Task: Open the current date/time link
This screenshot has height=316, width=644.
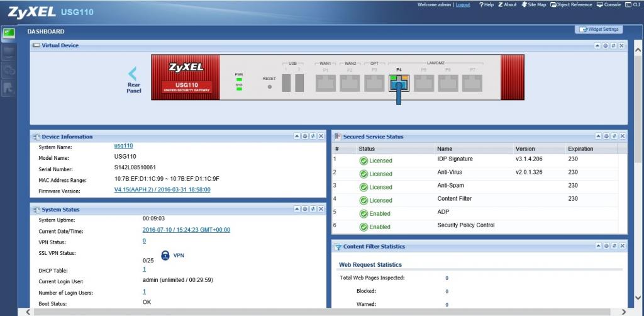Action: (186, 230)
